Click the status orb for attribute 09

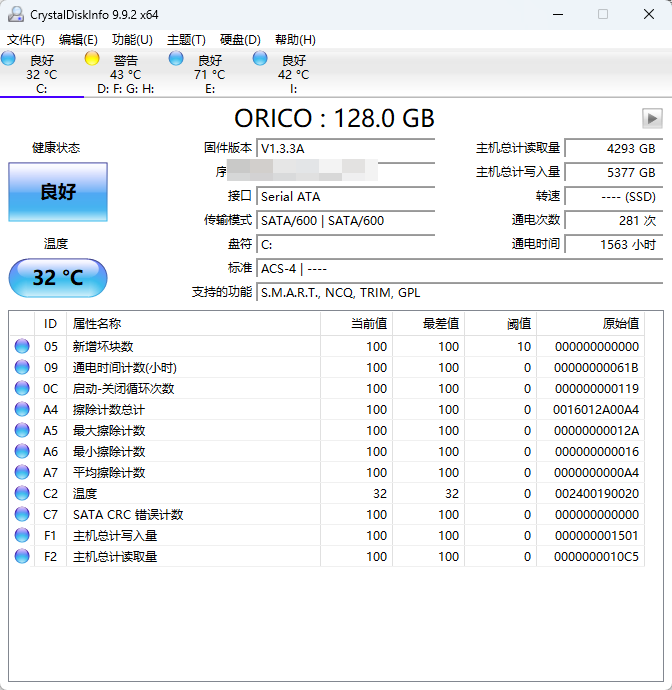tap(22, 367)
